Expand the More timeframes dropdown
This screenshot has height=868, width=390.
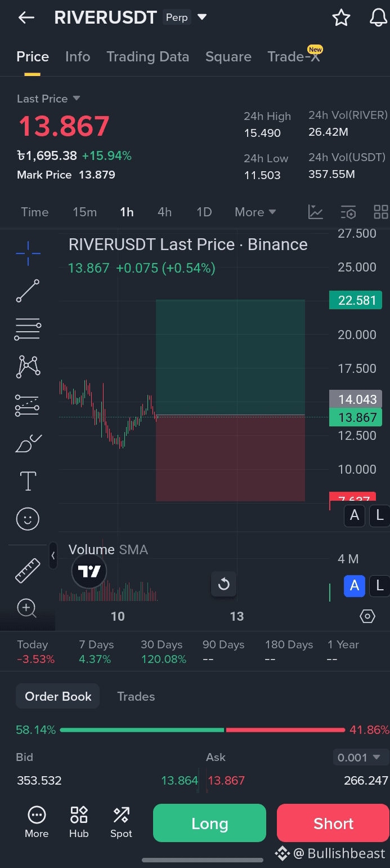point(255,212)
